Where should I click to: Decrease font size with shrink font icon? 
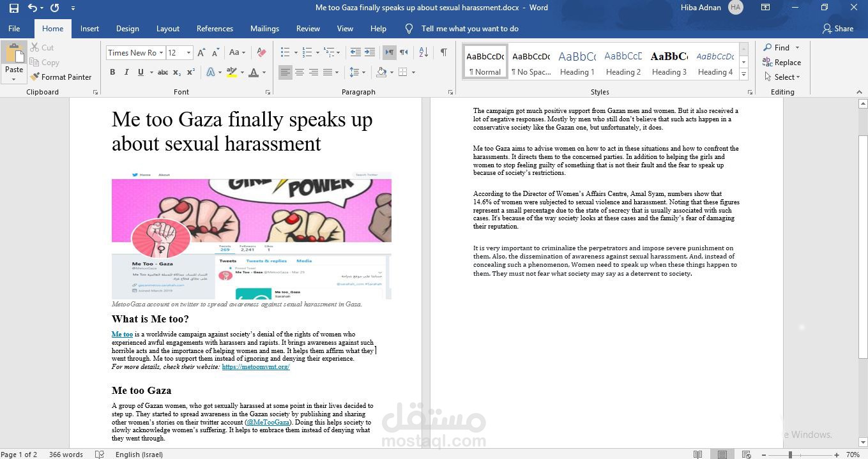[215, 52]
